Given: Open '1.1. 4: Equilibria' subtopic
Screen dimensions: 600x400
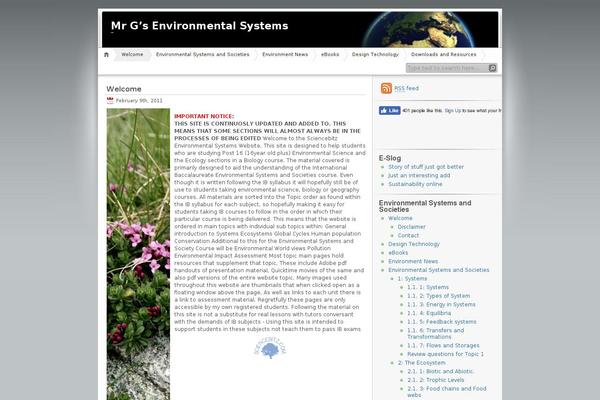Looking at the screenshot, I should (429, 313).
